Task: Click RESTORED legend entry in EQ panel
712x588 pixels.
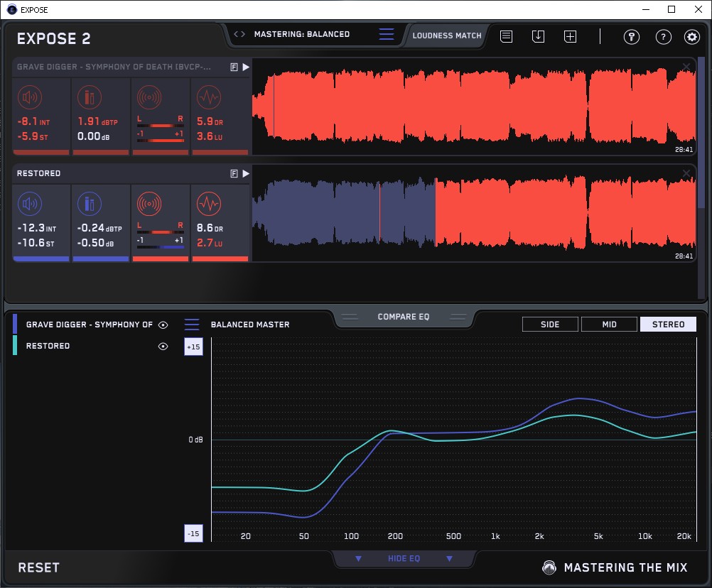Action: tap(48, 346)
